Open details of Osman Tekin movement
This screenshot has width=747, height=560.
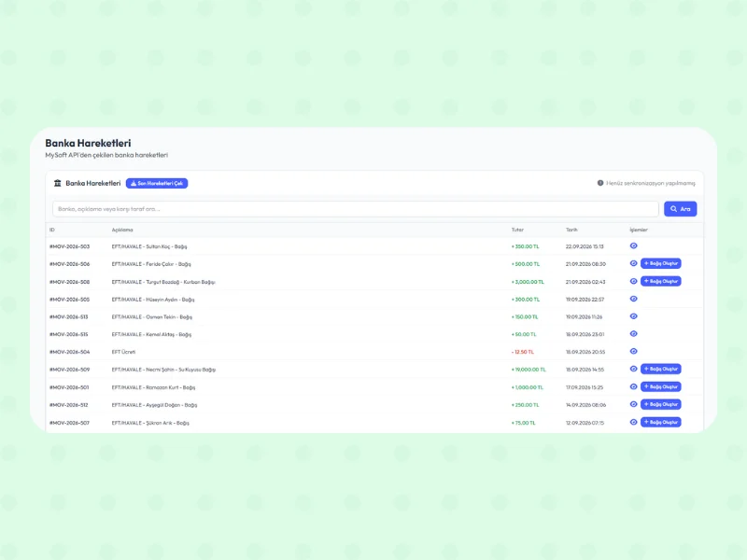pos(633,316)
